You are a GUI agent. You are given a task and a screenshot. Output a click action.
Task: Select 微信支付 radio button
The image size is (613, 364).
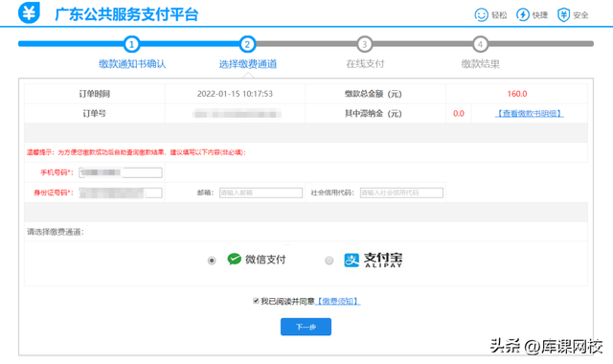pos(212,261)
